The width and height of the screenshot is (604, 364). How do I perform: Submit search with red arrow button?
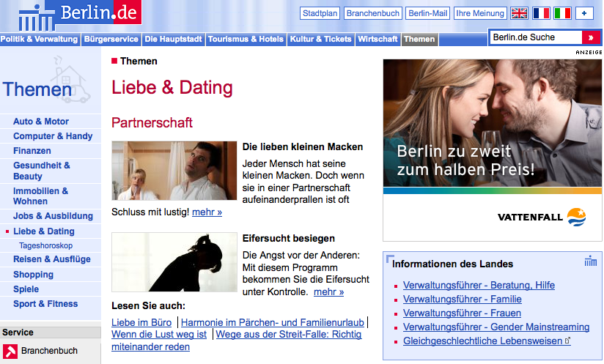pyautogui.click(x=591, y=37)
